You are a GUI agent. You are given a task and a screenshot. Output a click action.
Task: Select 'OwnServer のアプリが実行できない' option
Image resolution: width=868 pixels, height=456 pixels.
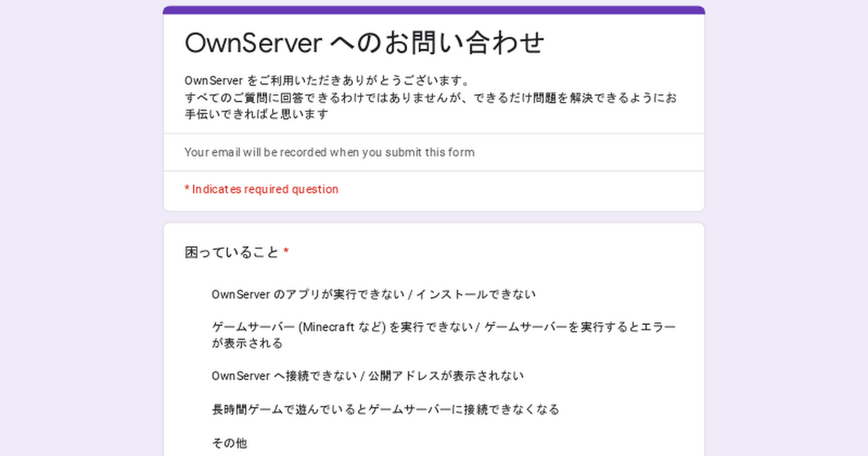(374, 294)
